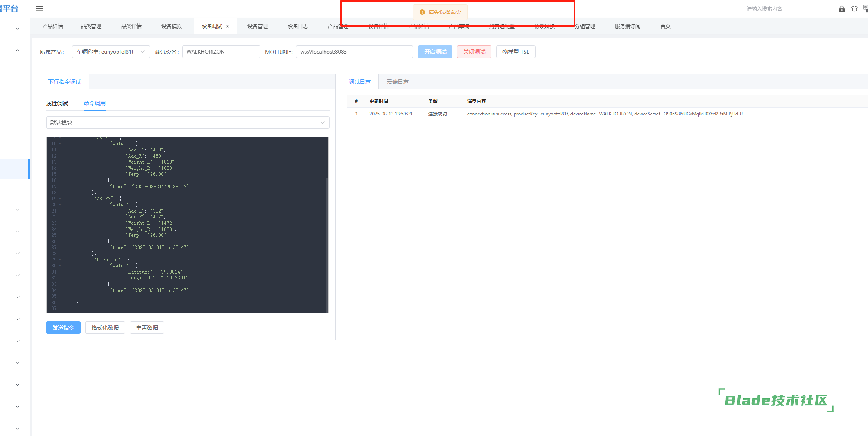The height and width of the screenshot is (436, 868).
Task: Open the 设备模拟 tab
Action: pyautogui.click(x=172, y=26)
